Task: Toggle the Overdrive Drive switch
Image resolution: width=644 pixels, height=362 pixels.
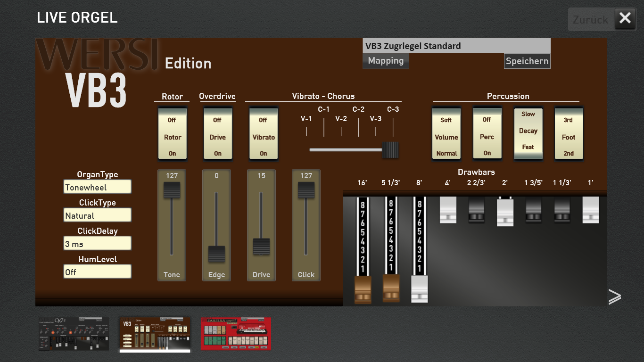Action: pyautogui.click(x=217, y=133)
